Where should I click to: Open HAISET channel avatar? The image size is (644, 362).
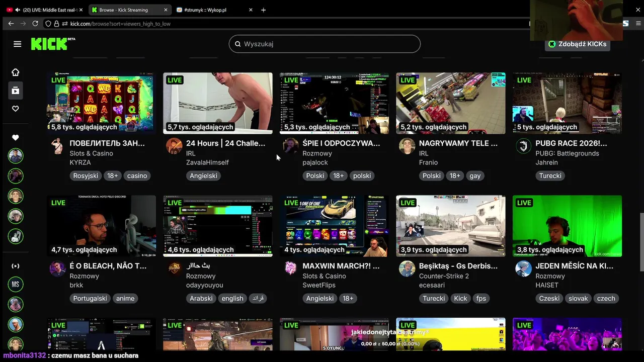click(524, 268)
